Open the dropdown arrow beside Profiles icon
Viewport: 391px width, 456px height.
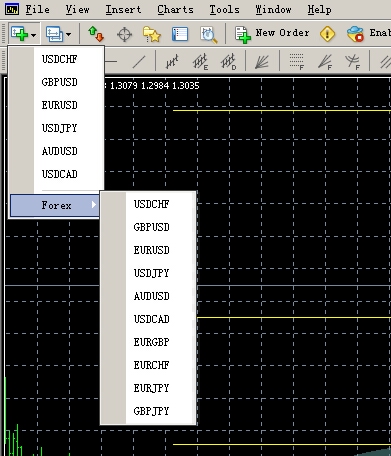pyautogui.click(x=68, y=34)
